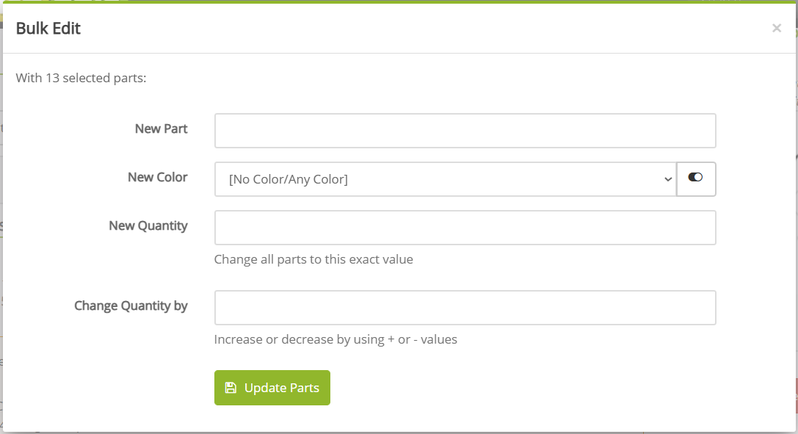The image size is (798, 434).
Task: Click the New Part label
Action: [161, 129]
